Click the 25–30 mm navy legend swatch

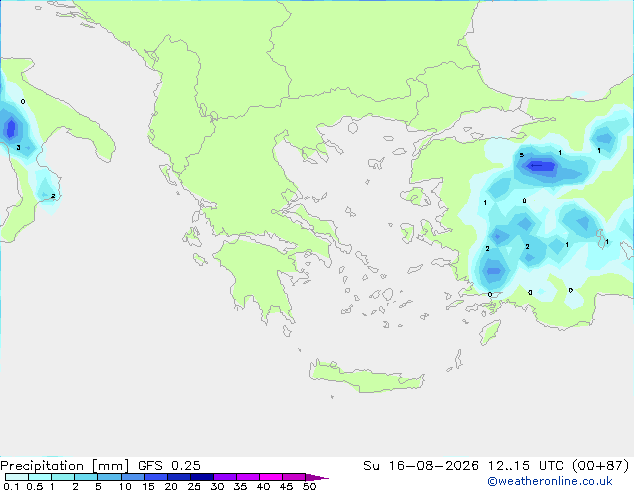click(x=202, y=477)
